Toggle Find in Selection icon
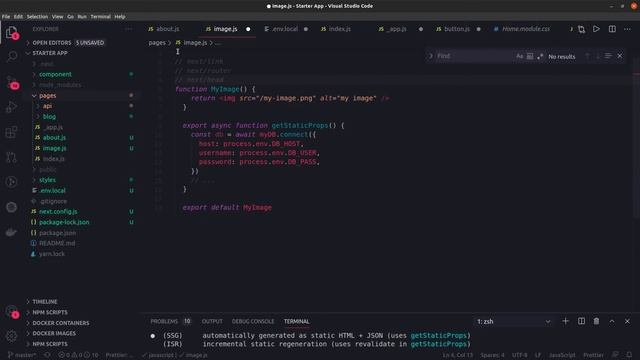Viewport: 640px width, 360px height. coord(608,56)
